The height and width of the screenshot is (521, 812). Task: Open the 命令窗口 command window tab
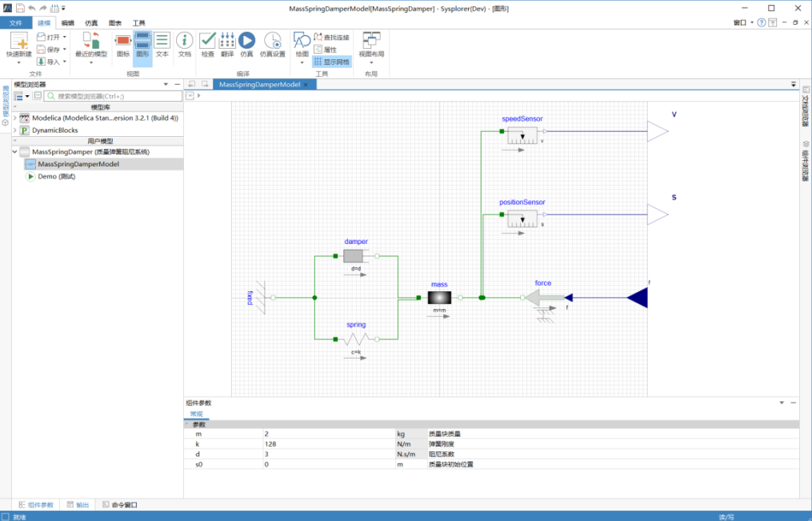pyautogui.click(x=120, y=505)
